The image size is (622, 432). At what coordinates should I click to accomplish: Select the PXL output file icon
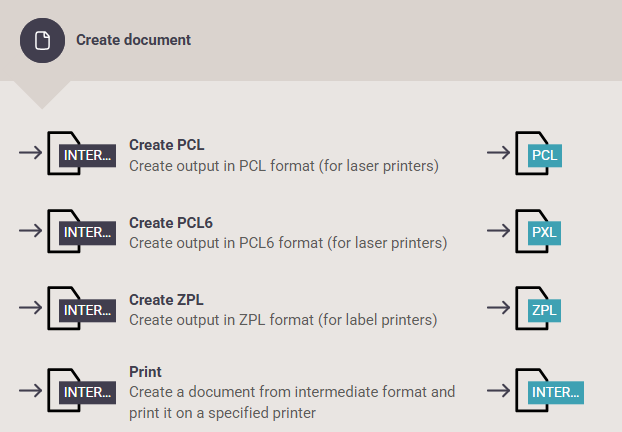pos(538,231)
